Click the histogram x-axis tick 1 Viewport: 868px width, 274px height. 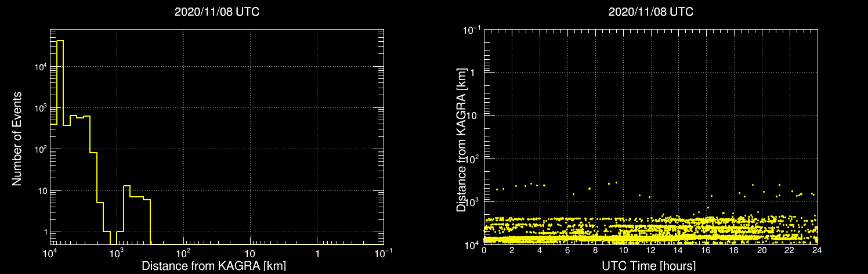point(317,254)
